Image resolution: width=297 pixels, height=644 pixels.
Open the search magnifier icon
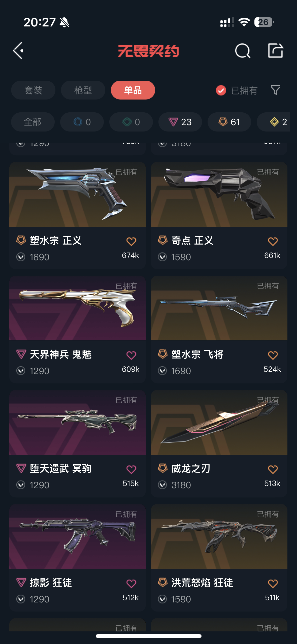coord(243,51)
